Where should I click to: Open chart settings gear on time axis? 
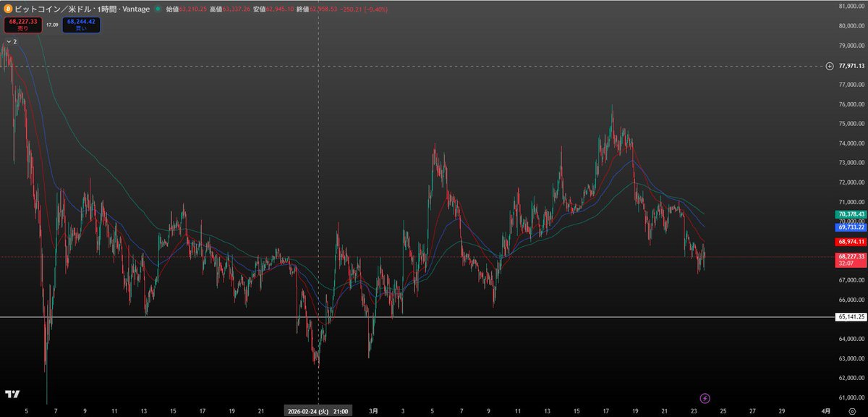[851, 410]
